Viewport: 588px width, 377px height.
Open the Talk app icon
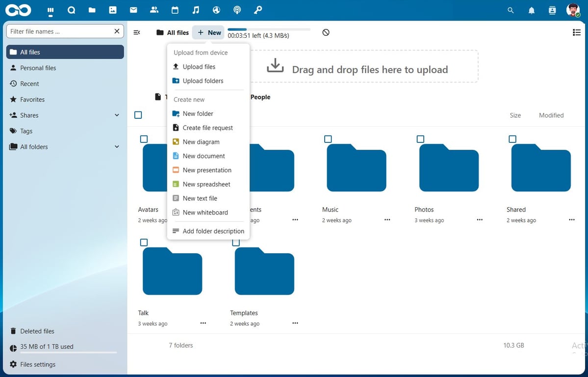click(71, 10)
